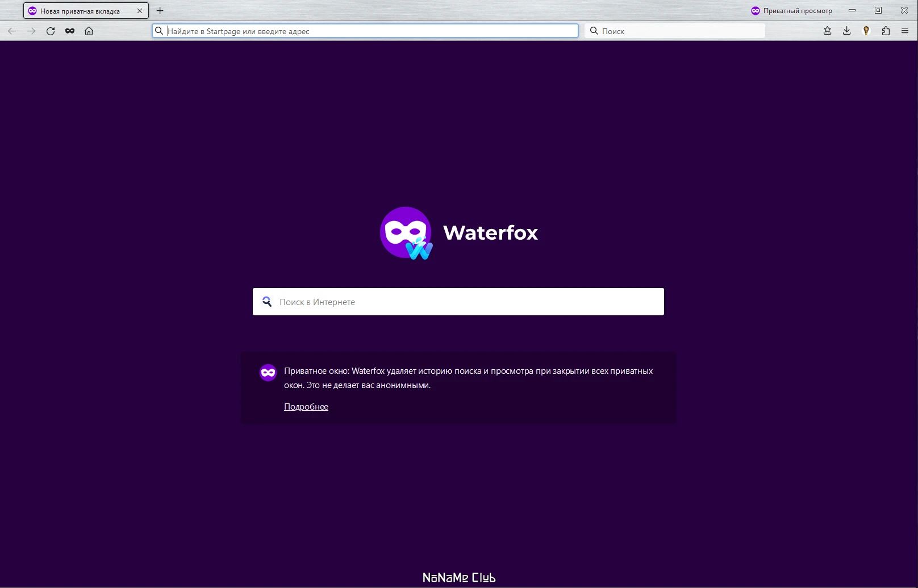The image size is (918, 588).
Task: Click the Startpage icon in page search
Action: point(266,302)
